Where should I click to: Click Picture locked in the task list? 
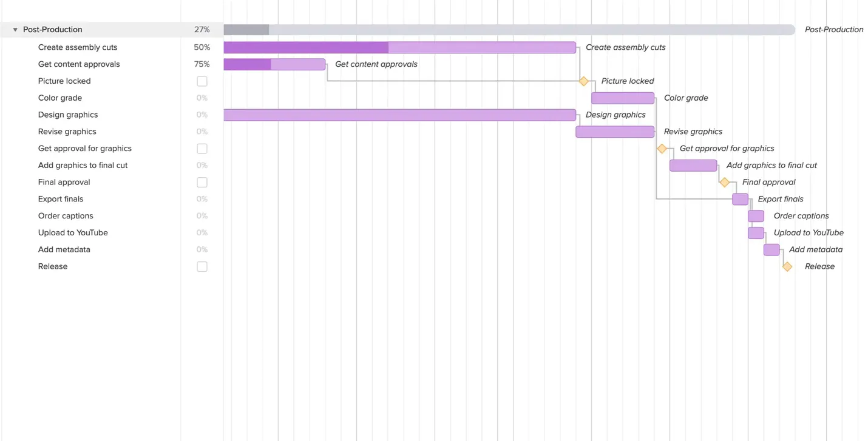64,81
